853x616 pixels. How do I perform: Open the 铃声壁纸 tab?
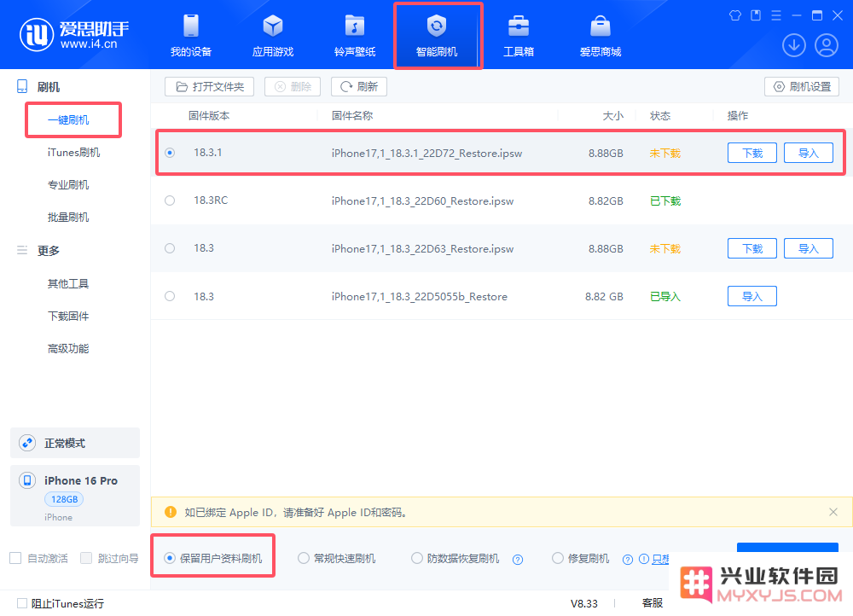tap(355, 35)
